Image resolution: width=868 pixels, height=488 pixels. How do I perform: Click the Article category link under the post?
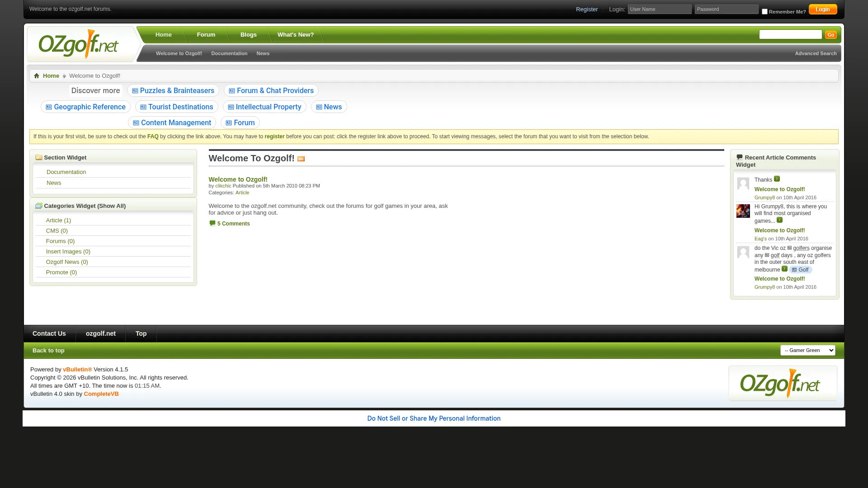coord(242,192)
